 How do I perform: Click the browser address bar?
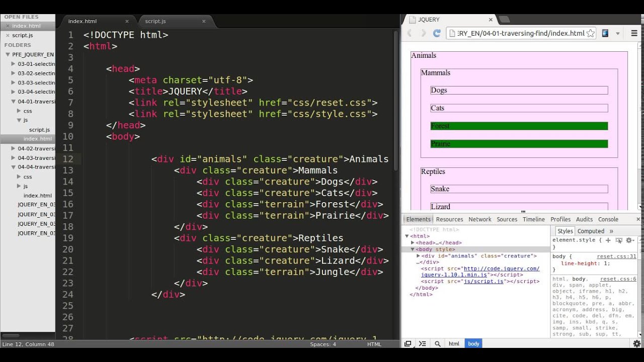click(521, 33)
